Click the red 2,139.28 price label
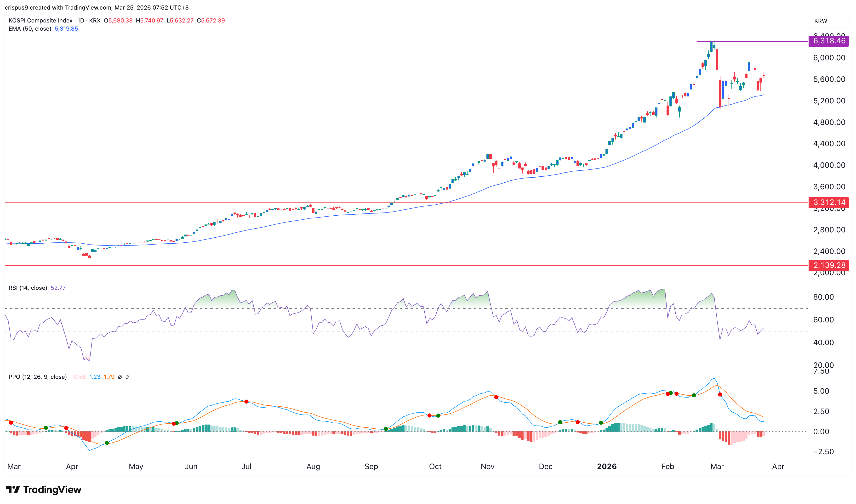 pyautogui.click(x=828, y=265)
